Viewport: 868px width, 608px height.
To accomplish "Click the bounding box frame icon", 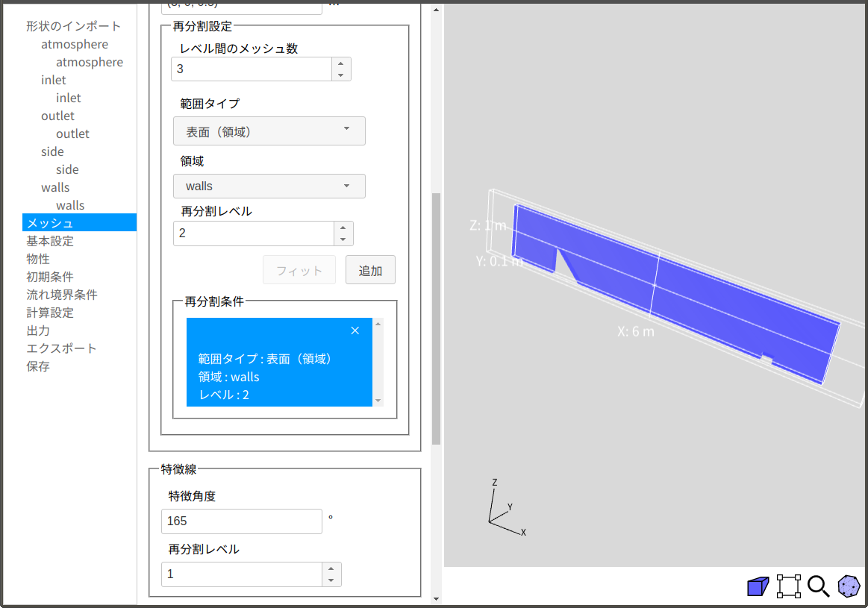I will point(788,586).
